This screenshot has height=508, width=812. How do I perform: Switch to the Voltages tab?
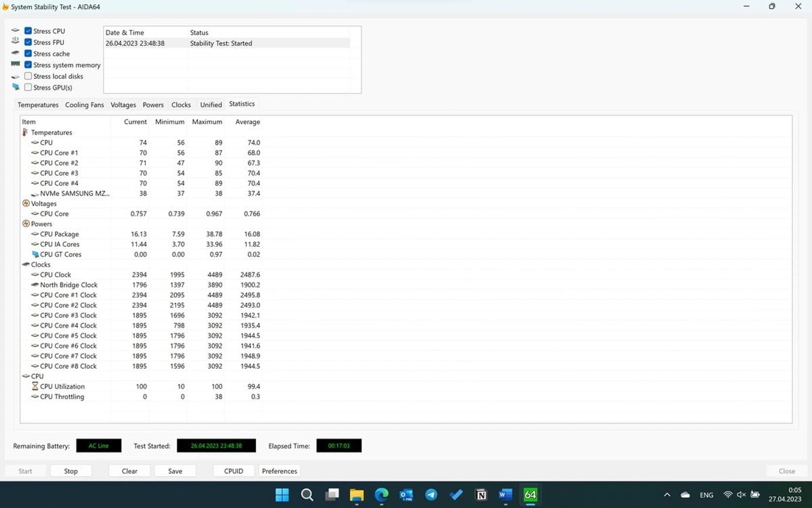[123, 105]
